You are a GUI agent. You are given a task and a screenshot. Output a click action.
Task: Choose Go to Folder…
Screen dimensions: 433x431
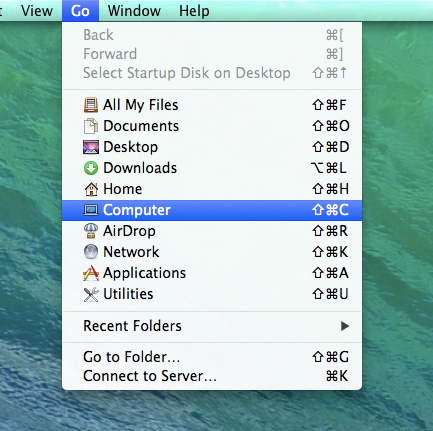point(212,357)
